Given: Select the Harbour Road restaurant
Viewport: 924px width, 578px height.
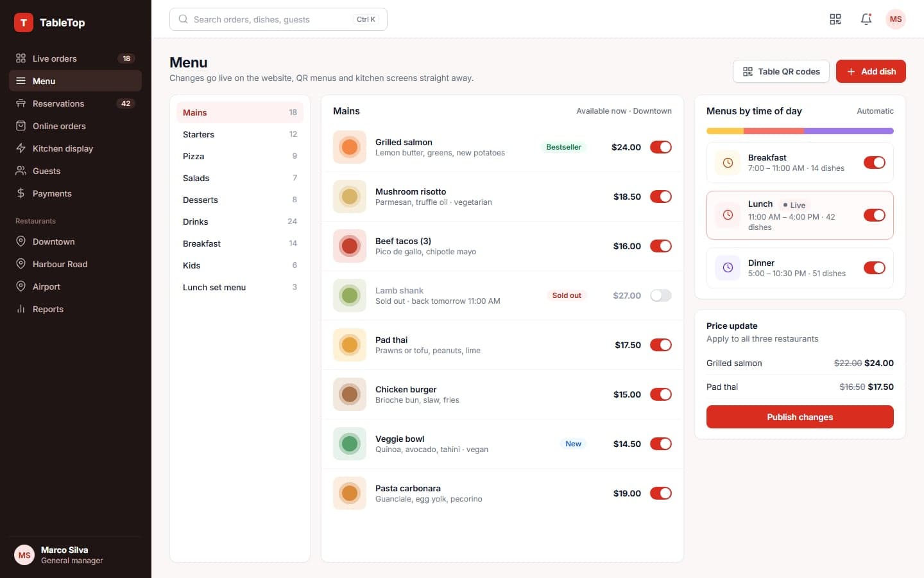Looking at the screenshot, I should tap(75, 264).
